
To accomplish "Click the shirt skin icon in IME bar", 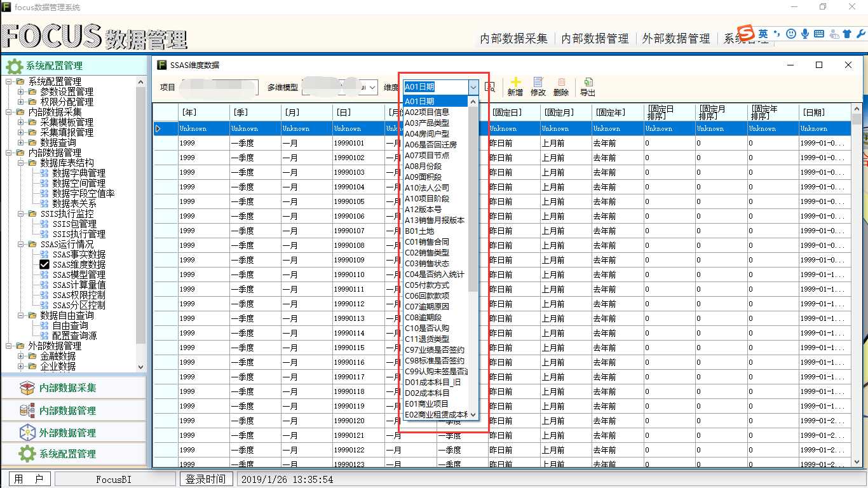I will click(x=846, y=34).
